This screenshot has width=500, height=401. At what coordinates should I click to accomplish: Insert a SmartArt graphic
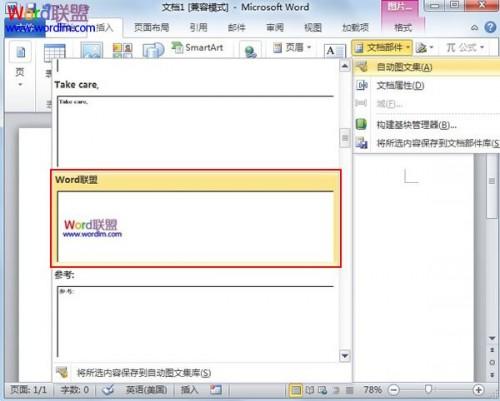pos(197,48)
